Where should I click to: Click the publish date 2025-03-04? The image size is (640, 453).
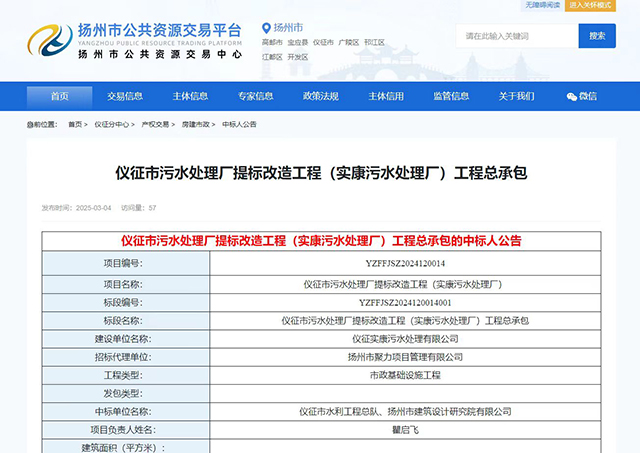[x=93, y=208]
